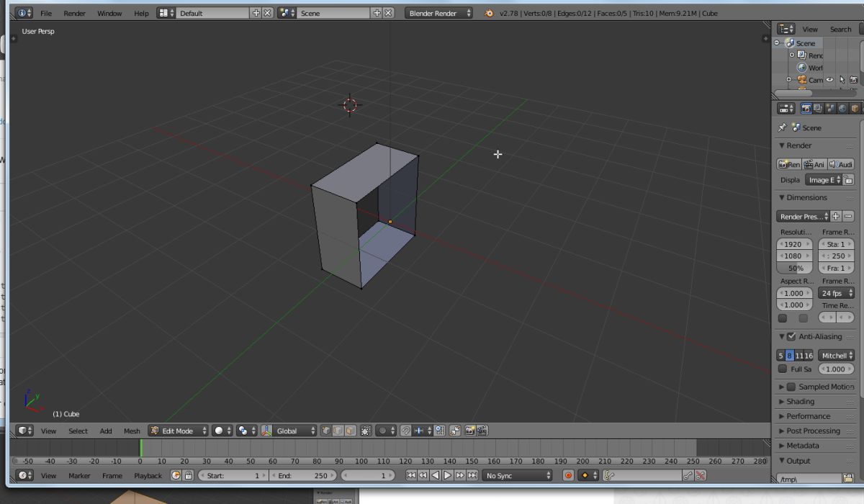This screenshot has height=504, width=864.
Task: Click face select mode icon
Action: click(x=350, y=431)
